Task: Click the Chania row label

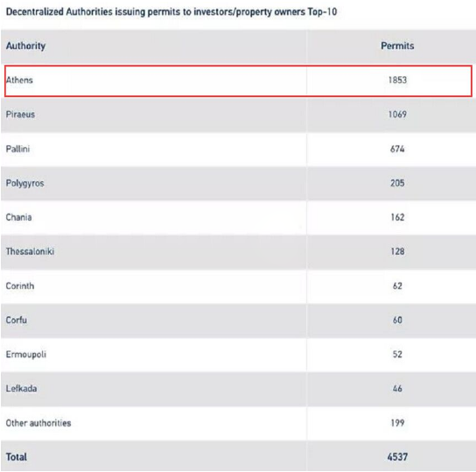Action: (x=19, y=217)
